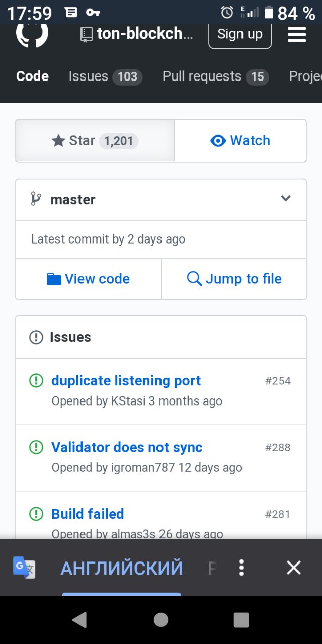Switch to the Code tab

pyautogui.click(x=33, y=76)
